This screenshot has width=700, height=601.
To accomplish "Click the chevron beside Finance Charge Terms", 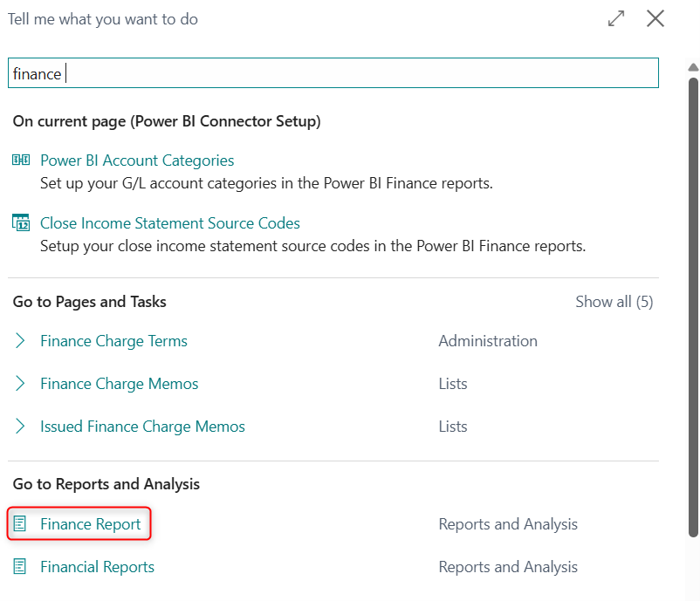I will 21,341.
